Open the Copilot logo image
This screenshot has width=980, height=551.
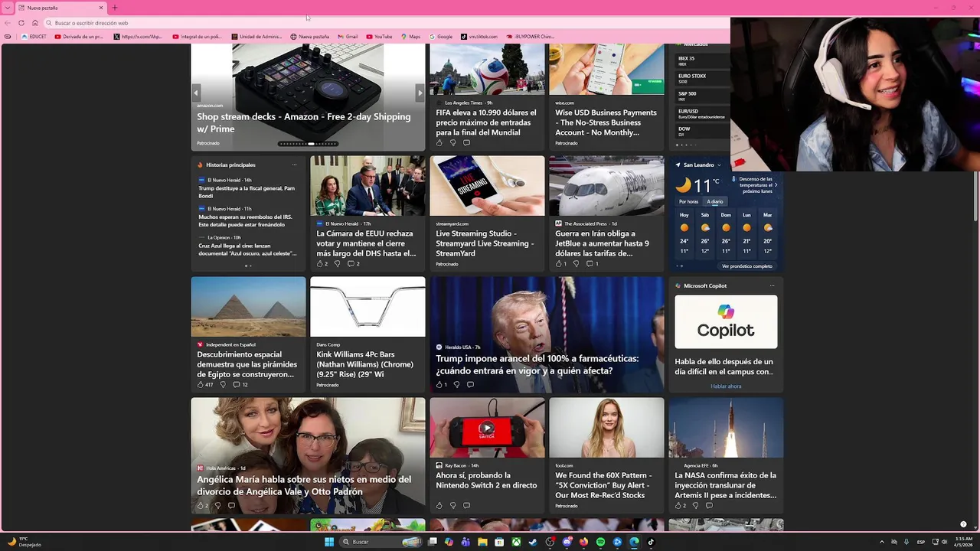tap(726, 321)
